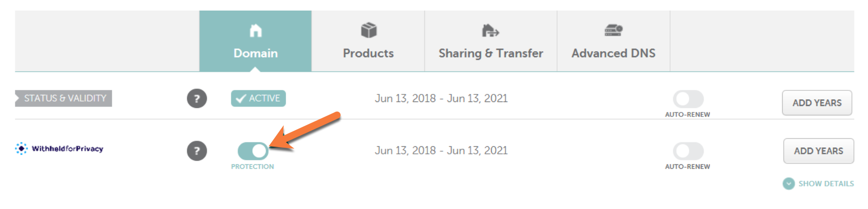
Task: Click the WithheldforPrivacy logo
Action: coord(59,149)
